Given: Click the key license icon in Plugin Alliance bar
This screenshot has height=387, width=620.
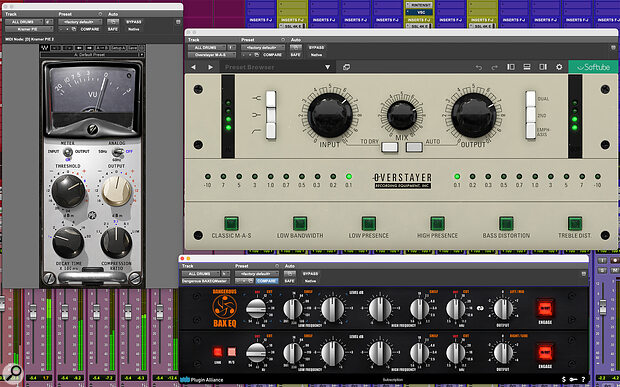Looking at the screenshot, I should tap(573, 379).
